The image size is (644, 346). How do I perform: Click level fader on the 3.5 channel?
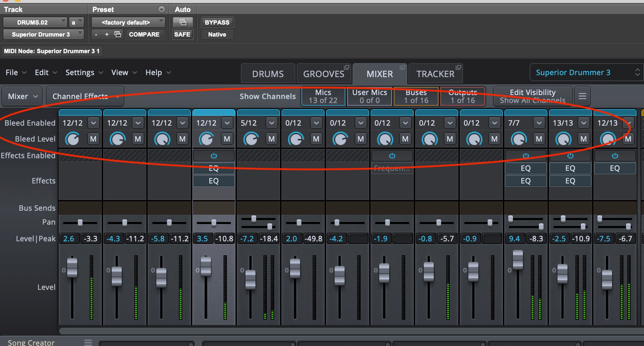point(206,266)
